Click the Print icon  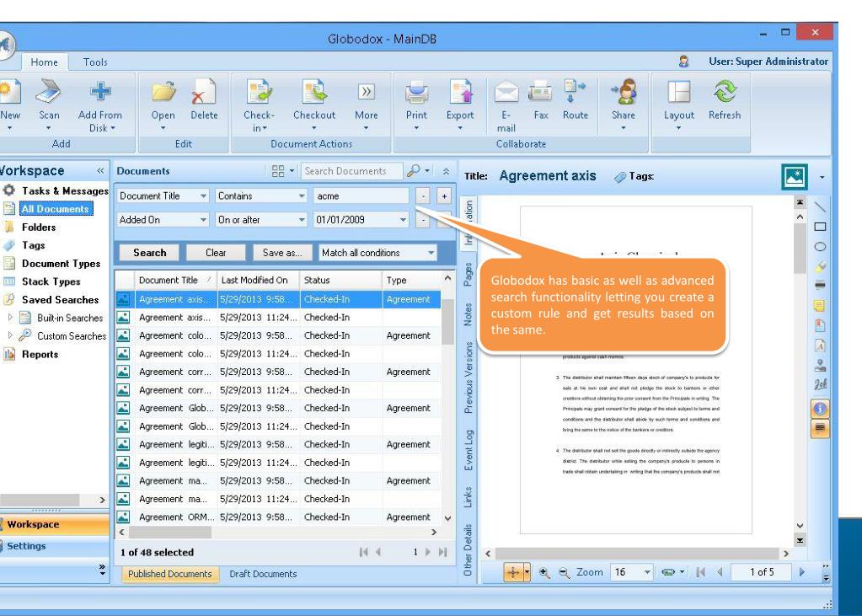coord(416,92)
